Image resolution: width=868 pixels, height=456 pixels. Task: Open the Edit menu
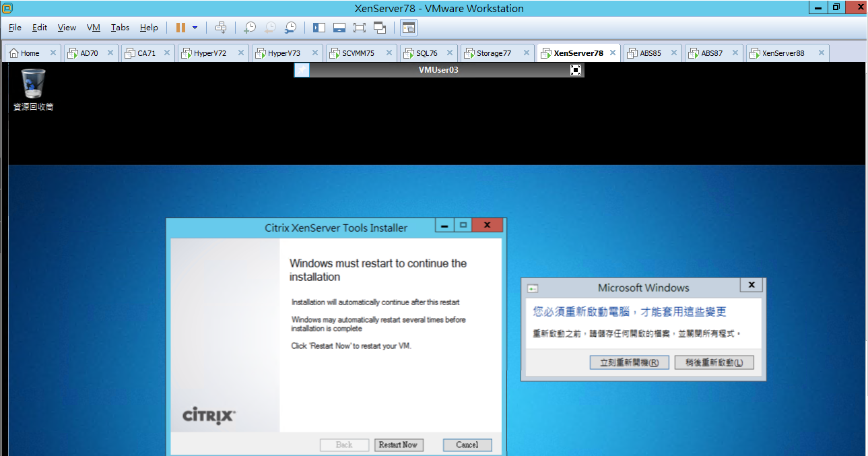click(40, 28)
